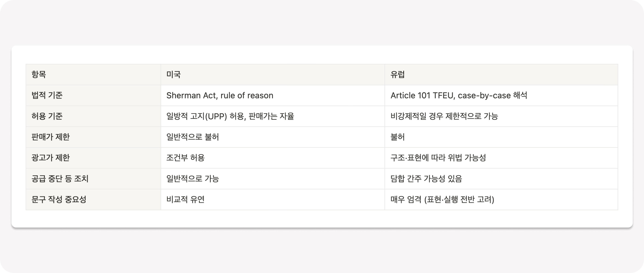Select the Article 101 TFEU cell
This screenshot has width=644, height=273.
[x=501, y=95]
